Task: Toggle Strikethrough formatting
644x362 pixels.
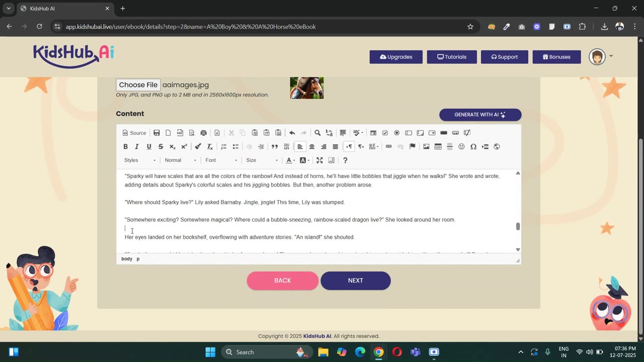Action: pyautogui.click(x=160, y=146)
